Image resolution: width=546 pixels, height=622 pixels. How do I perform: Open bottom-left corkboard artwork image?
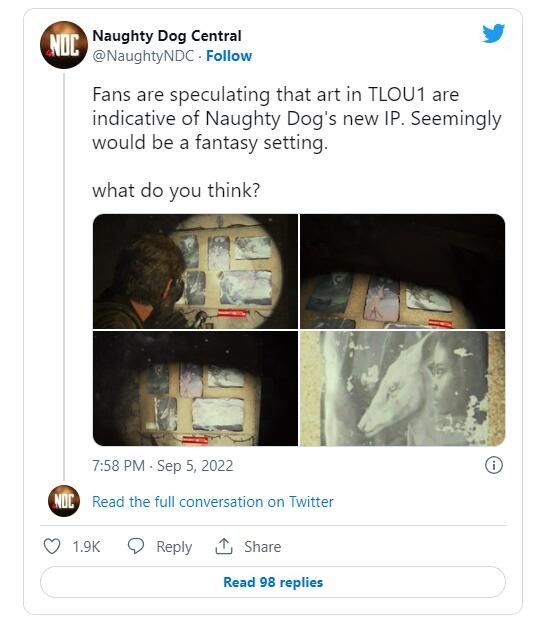click(195, 389)
